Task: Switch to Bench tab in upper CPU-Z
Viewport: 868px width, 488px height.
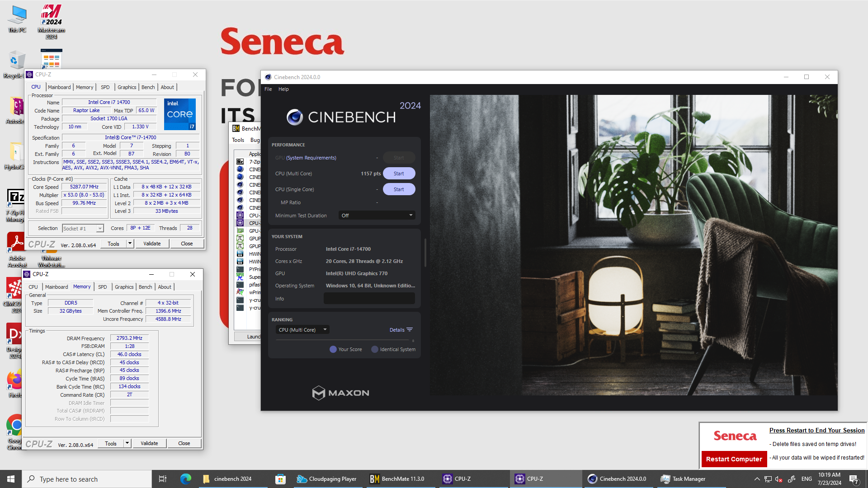Action: [x=148, y=87]
